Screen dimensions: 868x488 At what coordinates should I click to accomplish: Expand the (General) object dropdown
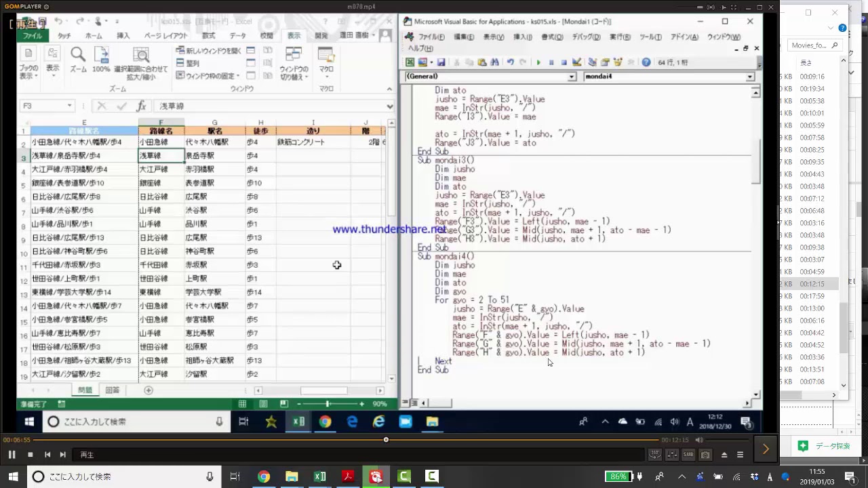click(x=572, y=77)
